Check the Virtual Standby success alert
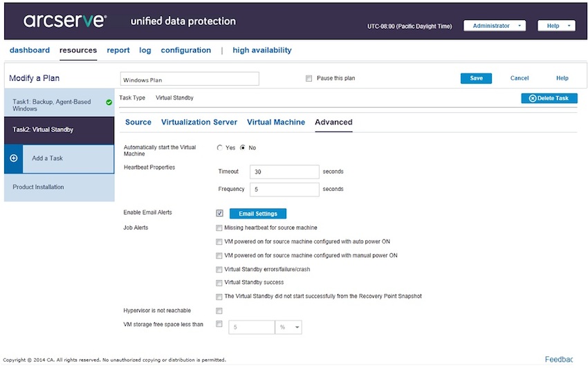The width and height of the screenshot is (588, 368). coord(219,283)
